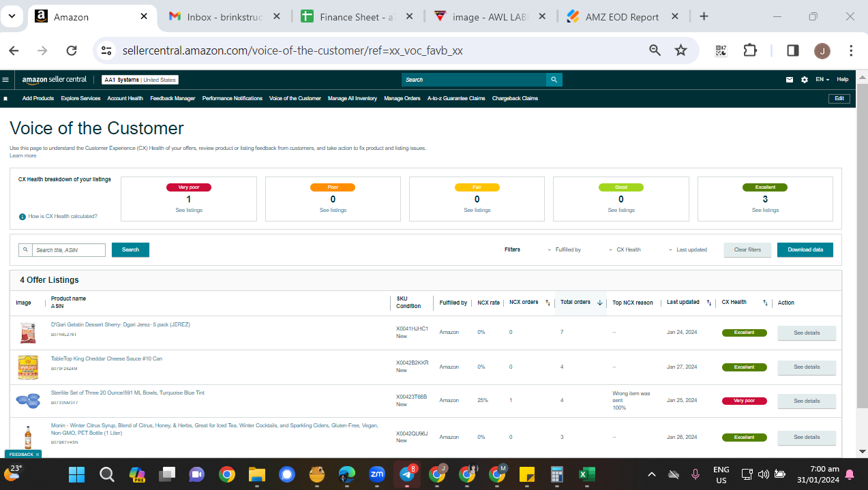Open a new browser tab

click(x=704, y=16)
